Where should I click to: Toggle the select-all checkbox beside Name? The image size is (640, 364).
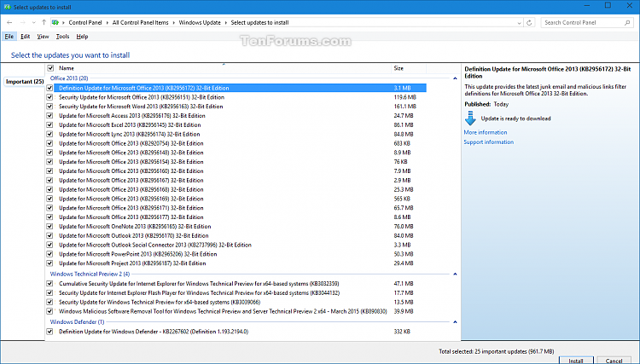point(50,68)
